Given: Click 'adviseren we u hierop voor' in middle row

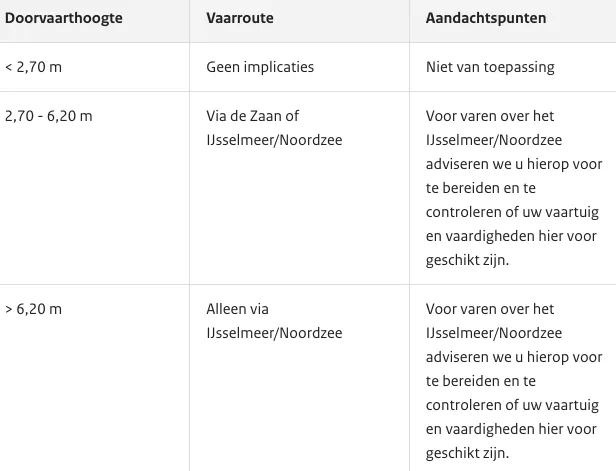Looking at the screenshot, I should tap(514, 164).
